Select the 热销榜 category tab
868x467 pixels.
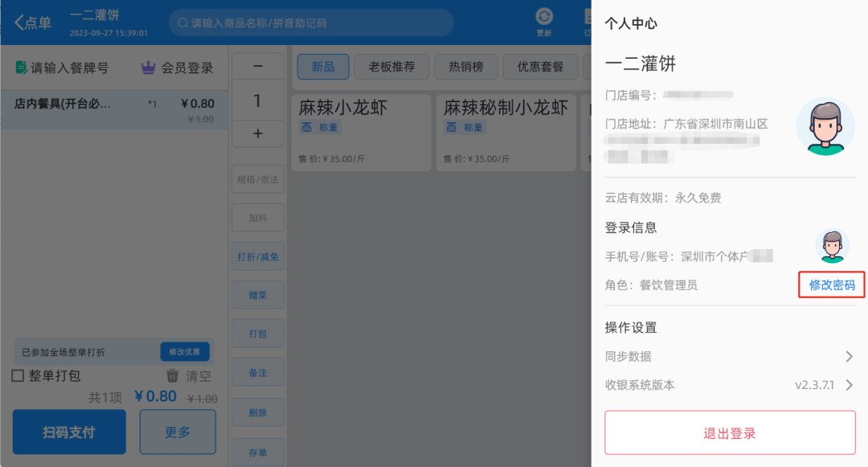tap(466, 67)
